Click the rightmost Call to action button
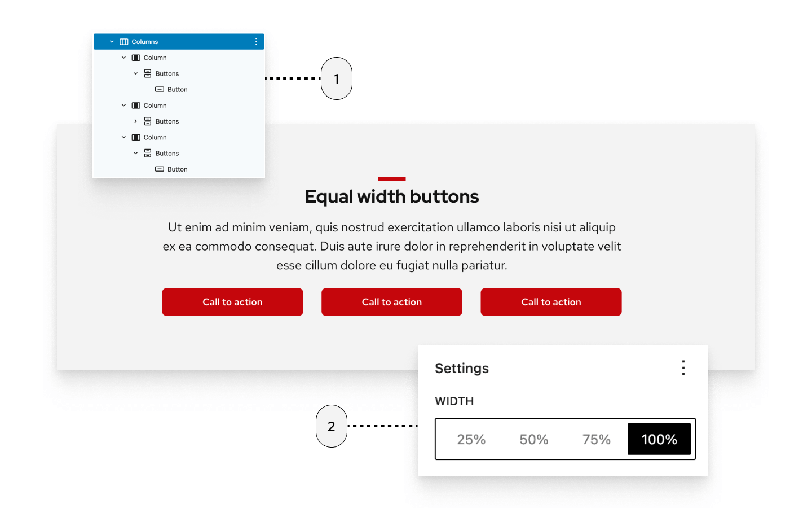Image resolution: width=812 pixels, height=508 pixels. tap(551, 302)
